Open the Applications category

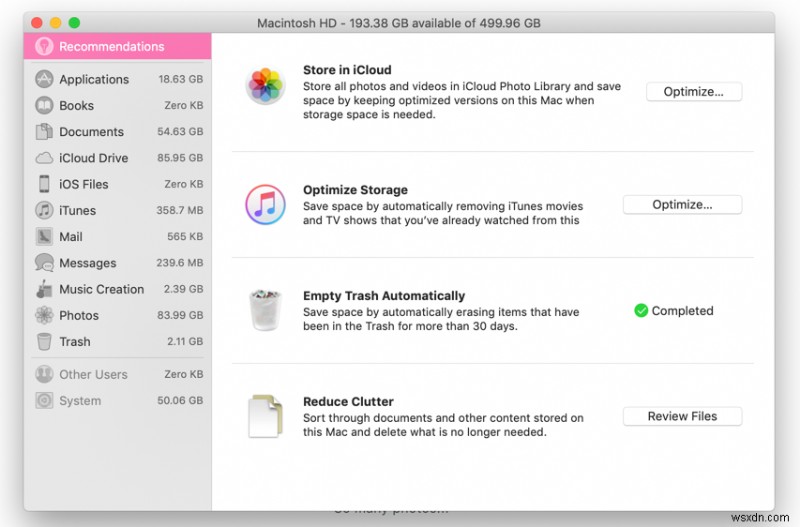(x=117, y=79)
